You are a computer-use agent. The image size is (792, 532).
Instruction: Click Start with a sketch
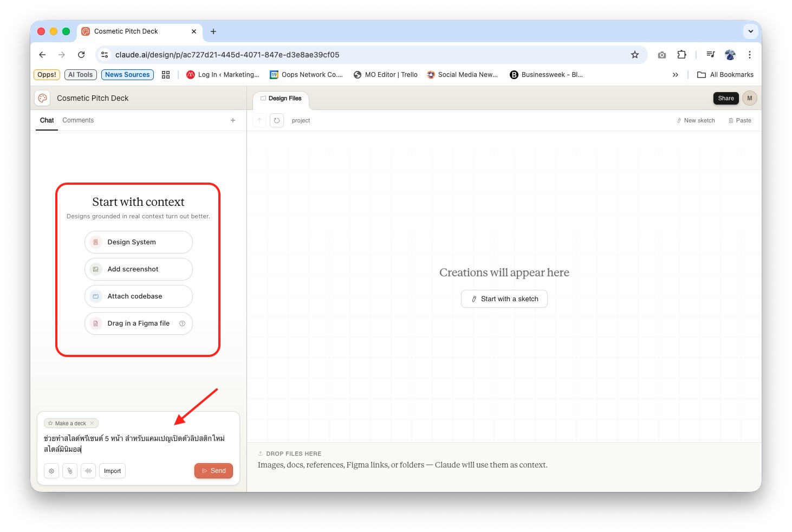[504, 299]
